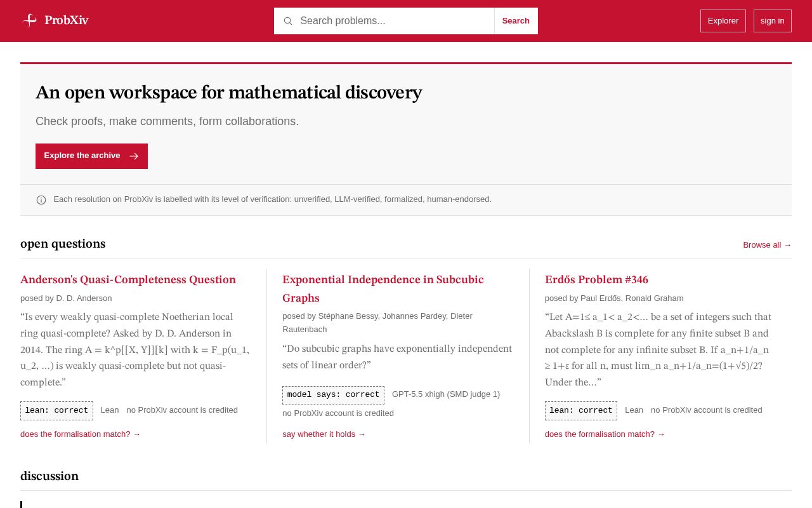
Task: Open Erdős Problem #346
Action: 596,280
